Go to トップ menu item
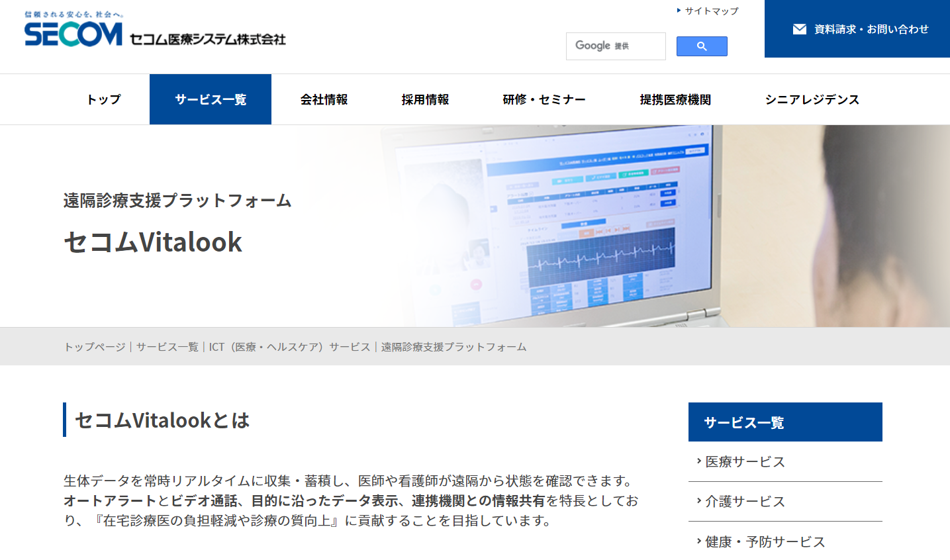 (104, 99)
